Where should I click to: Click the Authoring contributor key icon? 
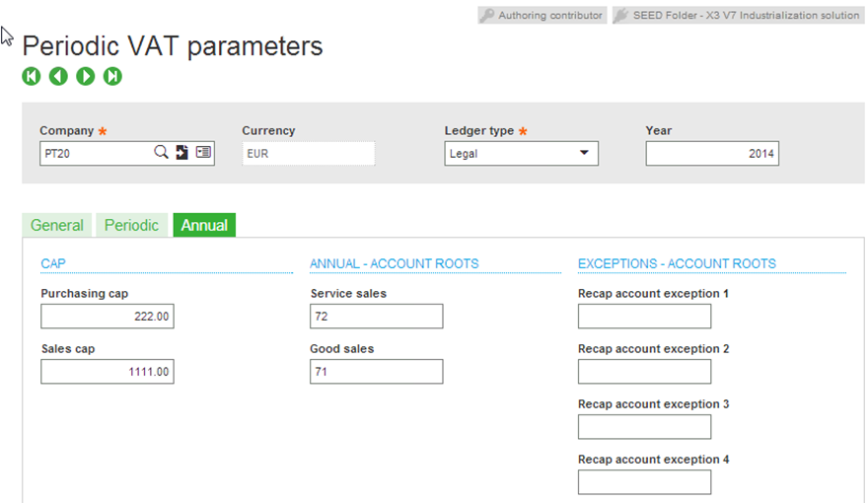(486, 16)
